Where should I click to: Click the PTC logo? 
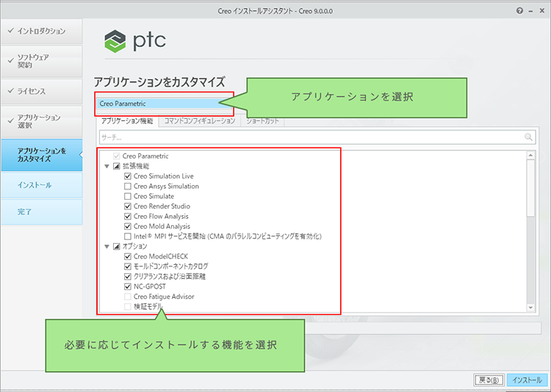point(135,41)
